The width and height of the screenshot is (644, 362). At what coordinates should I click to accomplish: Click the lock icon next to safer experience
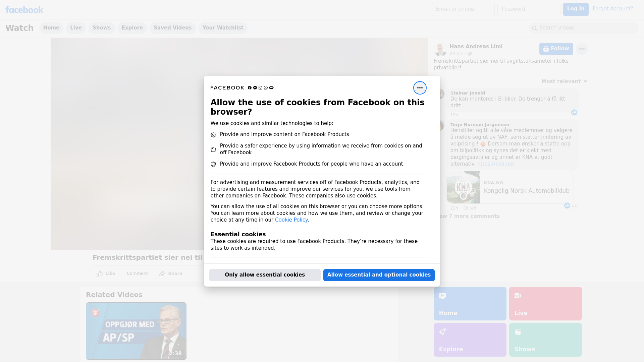pos(213,149)
